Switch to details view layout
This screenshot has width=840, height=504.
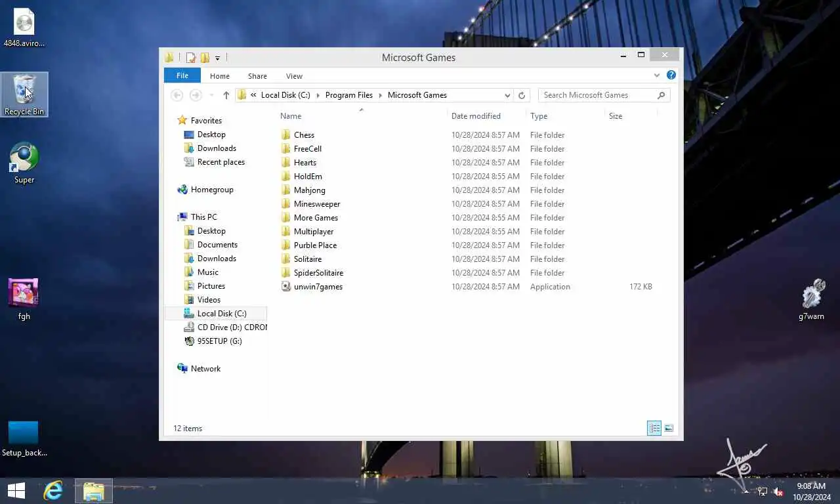tap(654, 429)
